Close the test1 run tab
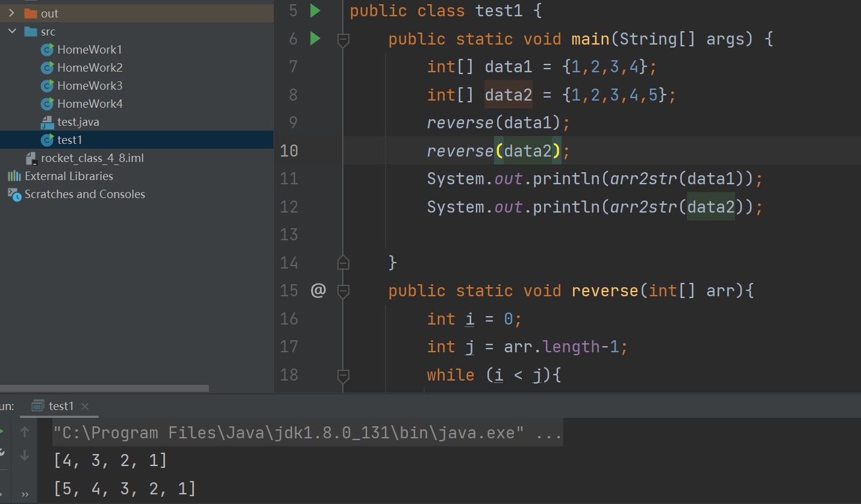Image resolution: width=861 pixels, height=504 pixels. 85,406
